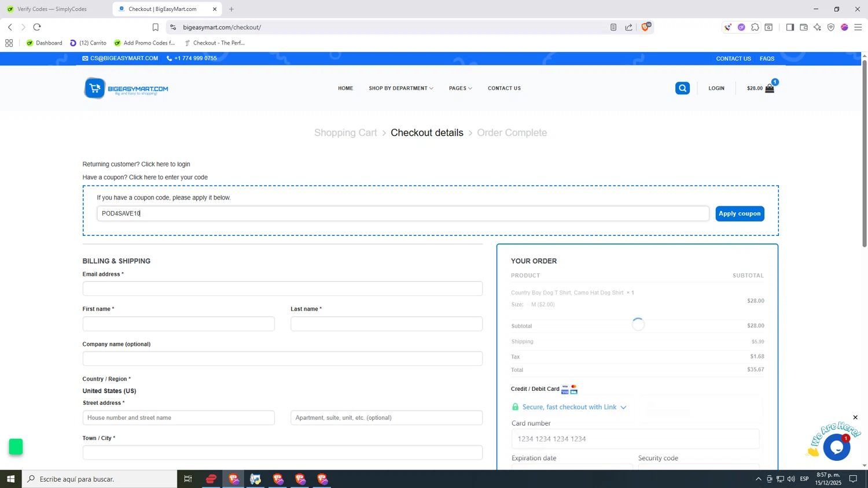Click the LOGIN link
Viewport: 868px width, 488px height.
point(716,88)
